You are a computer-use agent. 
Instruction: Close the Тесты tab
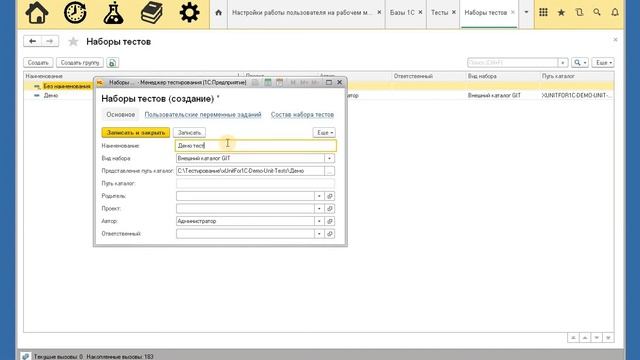click(454, 12)
